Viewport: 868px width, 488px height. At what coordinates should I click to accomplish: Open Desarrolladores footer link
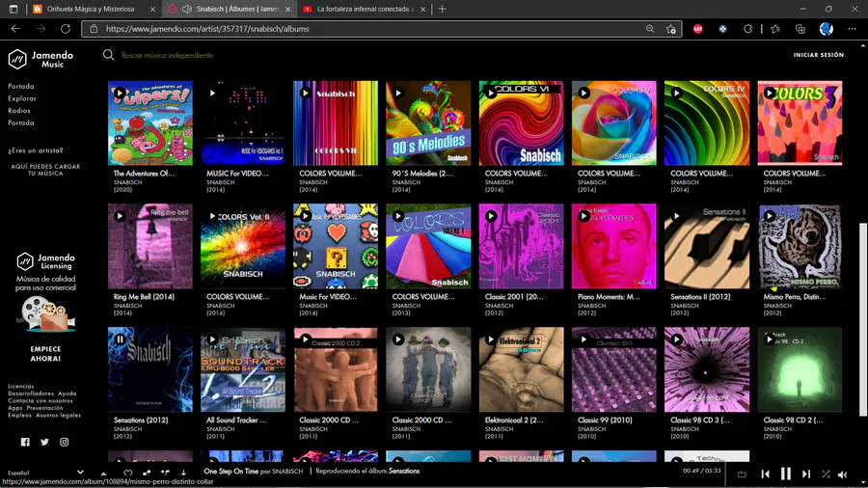click(x=31, y=393)
